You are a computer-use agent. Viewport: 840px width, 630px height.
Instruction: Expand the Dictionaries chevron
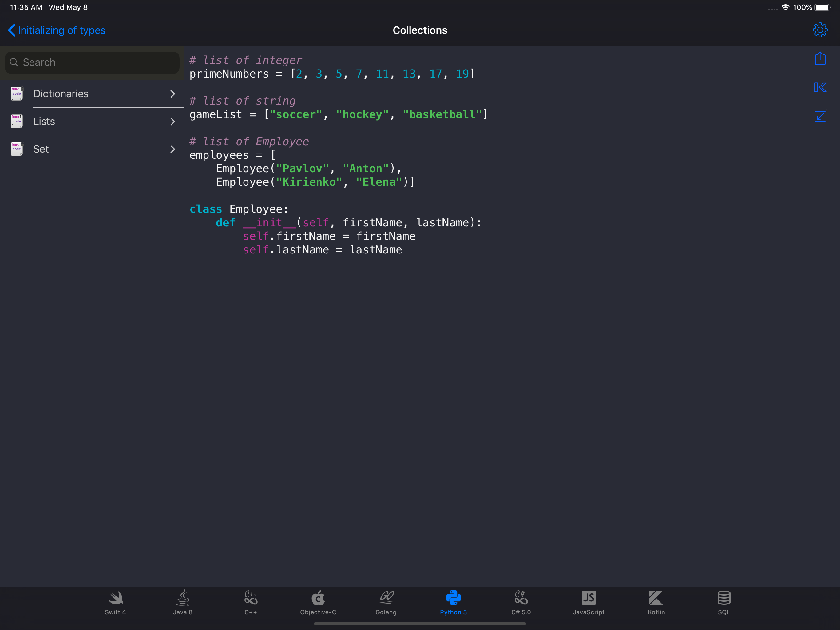173,94
